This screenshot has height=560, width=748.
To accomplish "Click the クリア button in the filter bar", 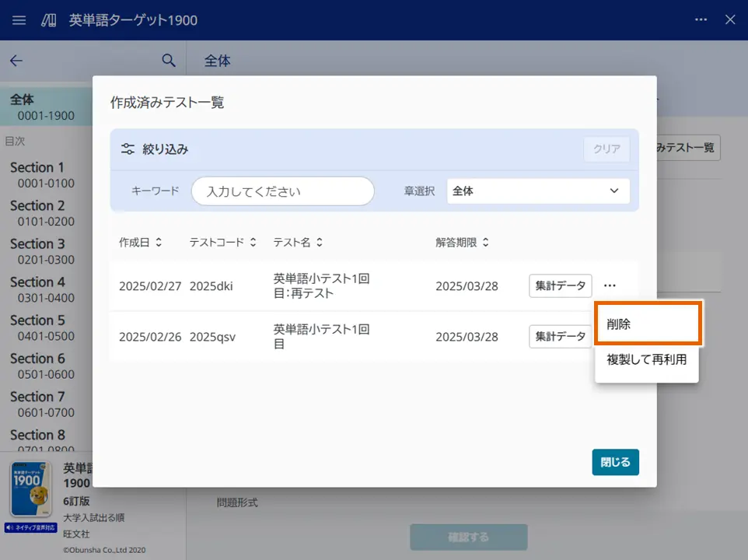I will tap(606, 148).
